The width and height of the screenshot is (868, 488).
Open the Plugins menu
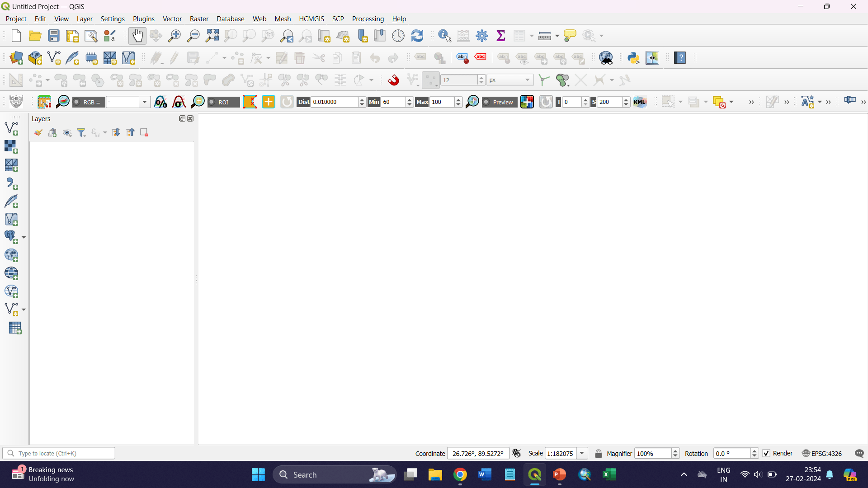tap(144, 19)
